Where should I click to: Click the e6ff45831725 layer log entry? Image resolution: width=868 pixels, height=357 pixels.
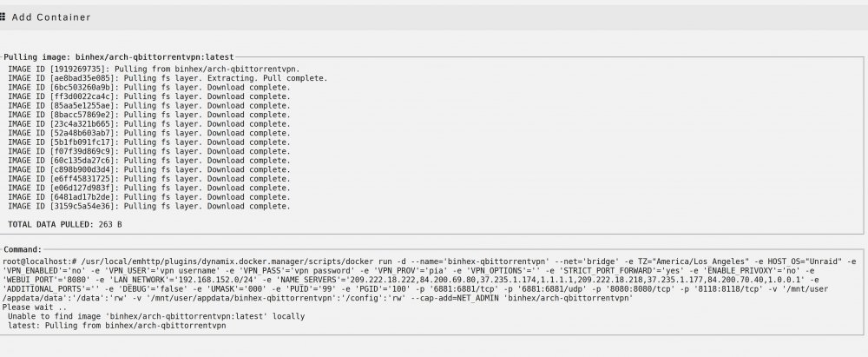click(x=149, y=179)
